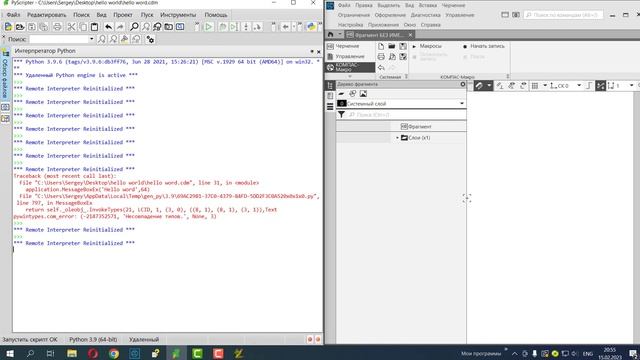Open the Файл menu in KOMPAS
The image size is (640, 360).
point(344,5)
